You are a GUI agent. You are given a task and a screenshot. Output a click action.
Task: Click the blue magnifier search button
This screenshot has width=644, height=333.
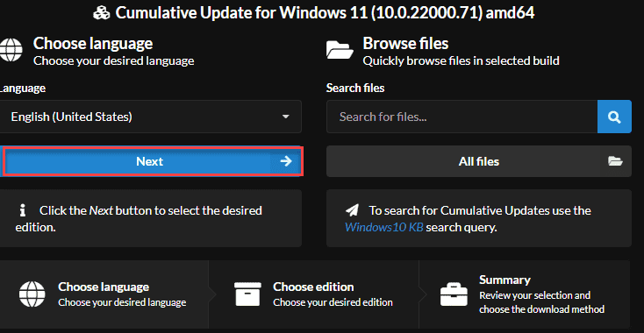coord(614,117)
